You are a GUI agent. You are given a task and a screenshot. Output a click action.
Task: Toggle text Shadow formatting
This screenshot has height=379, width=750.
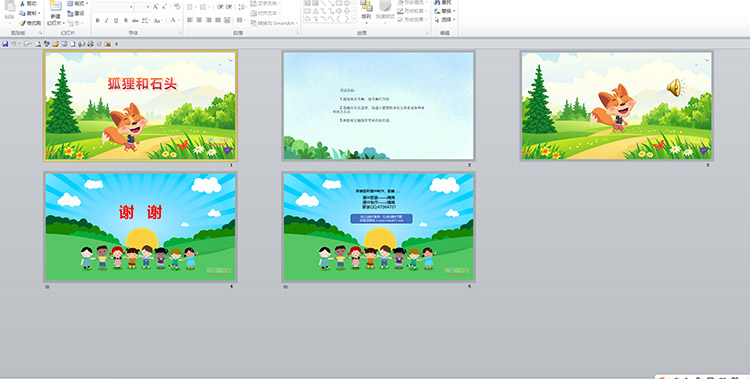click(126, 20)
